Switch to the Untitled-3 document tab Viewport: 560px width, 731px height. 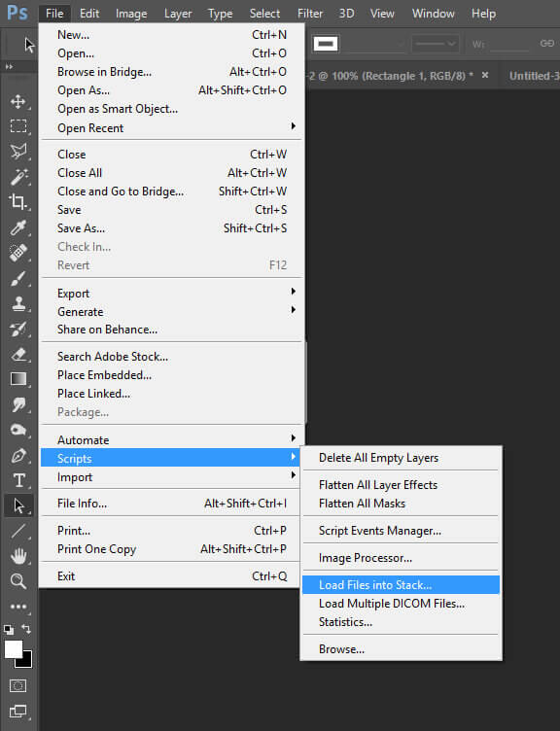[x=534, y=76]
